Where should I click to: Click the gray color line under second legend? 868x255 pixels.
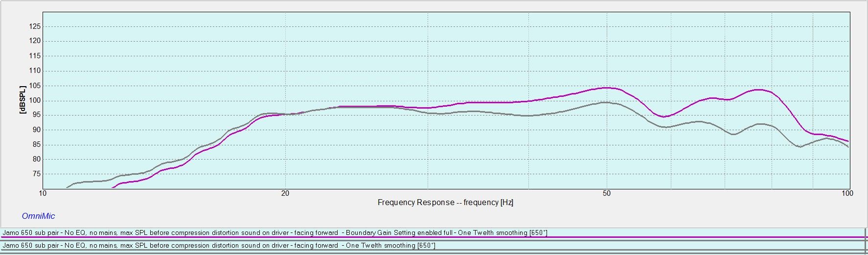tap(434, 251)
